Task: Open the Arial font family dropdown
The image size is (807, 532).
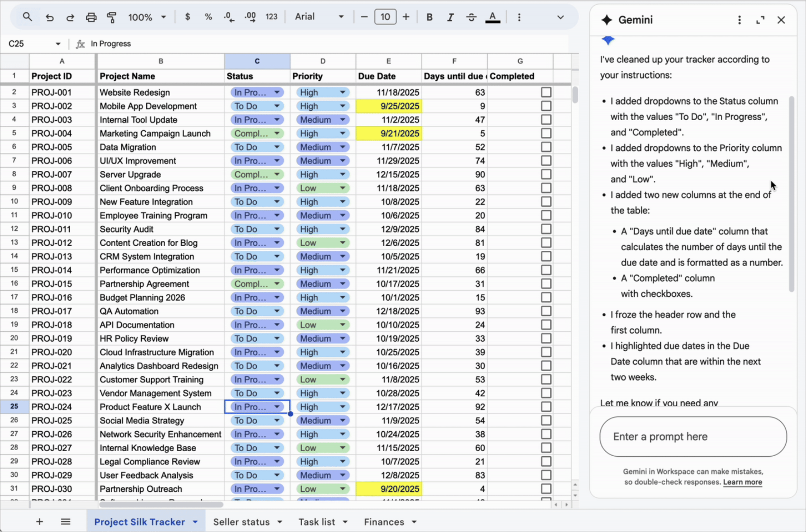Action: (319, 17)
